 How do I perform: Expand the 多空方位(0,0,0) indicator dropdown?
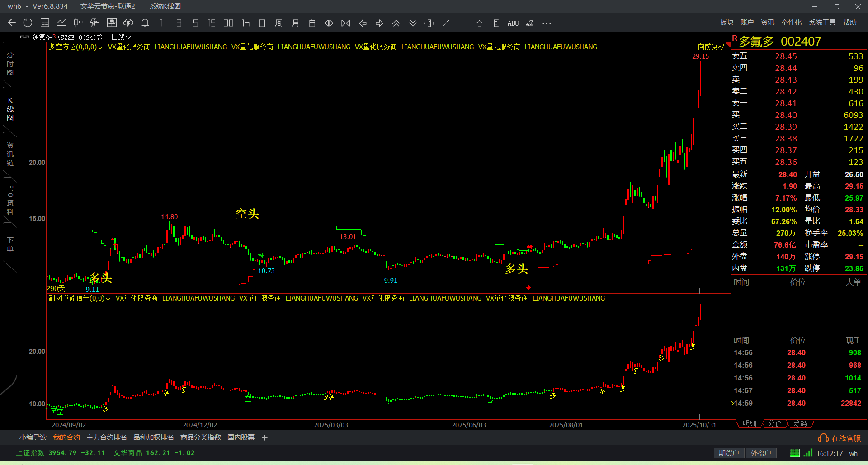coord(76,47)
